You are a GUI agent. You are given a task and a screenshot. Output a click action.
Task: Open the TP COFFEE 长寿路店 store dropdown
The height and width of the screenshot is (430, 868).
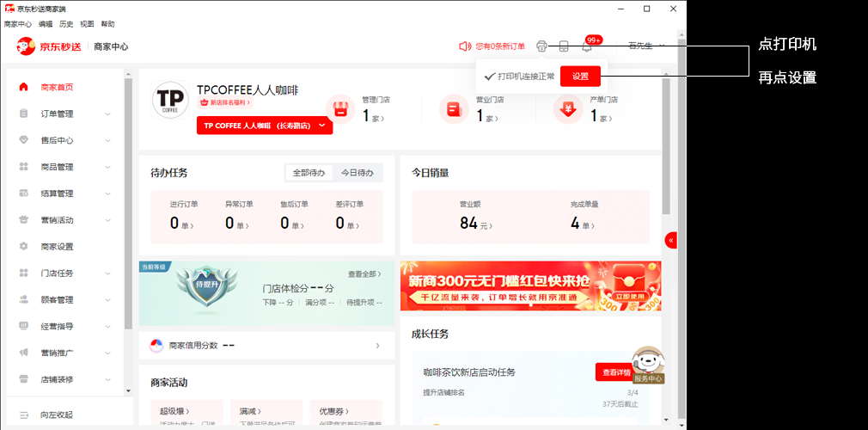tap(265, 126)
